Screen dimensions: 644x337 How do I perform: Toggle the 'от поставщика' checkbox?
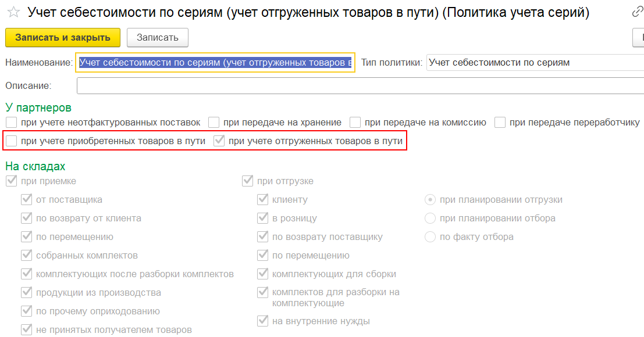tap(26, 200)
